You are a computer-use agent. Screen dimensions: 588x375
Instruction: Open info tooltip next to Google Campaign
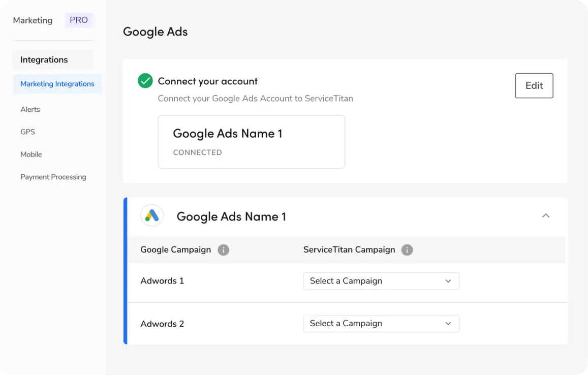[x=224, y=250]
